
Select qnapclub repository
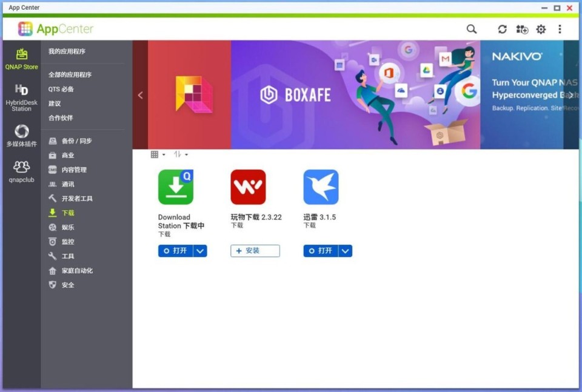pyautogui.click(x=22, y=171)
